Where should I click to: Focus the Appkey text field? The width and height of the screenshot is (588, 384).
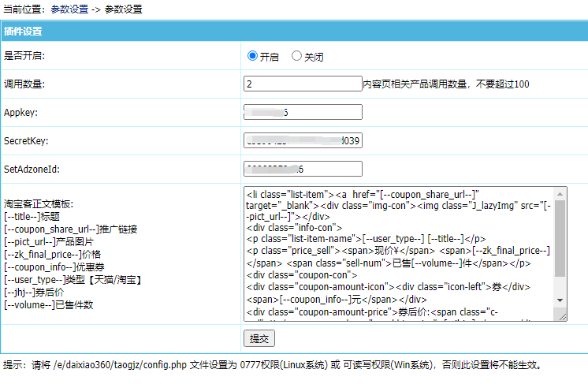303,112
